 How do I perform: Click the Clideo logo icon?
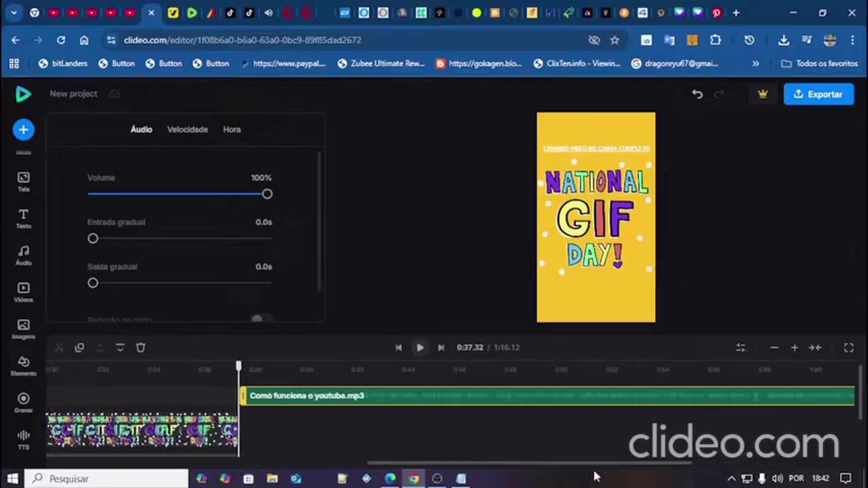23,94
